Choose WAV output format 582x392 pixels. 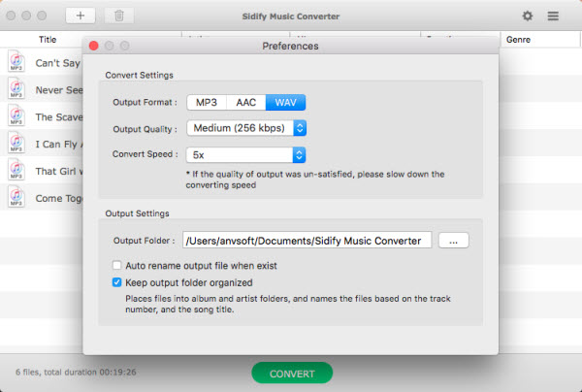pos(285,103)
